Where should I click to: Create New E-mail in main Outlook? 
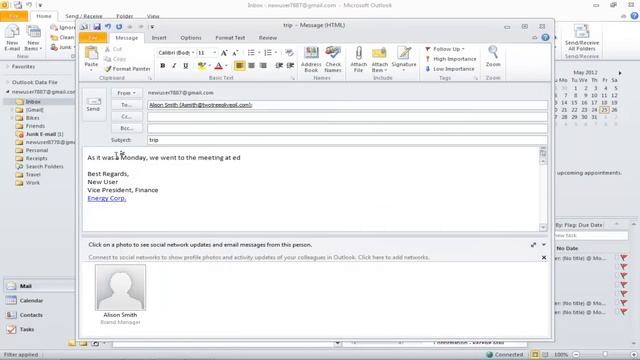(12, 38)
